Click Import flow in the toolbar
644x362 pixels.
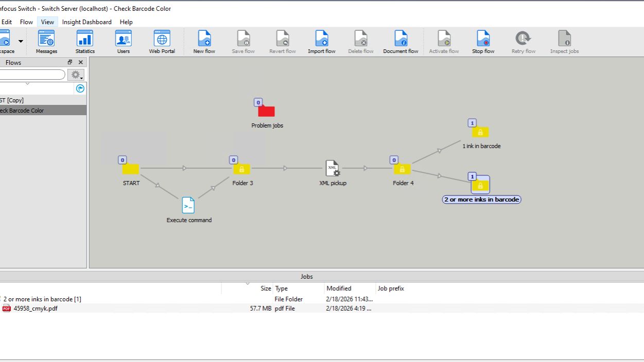coord(322,42)
